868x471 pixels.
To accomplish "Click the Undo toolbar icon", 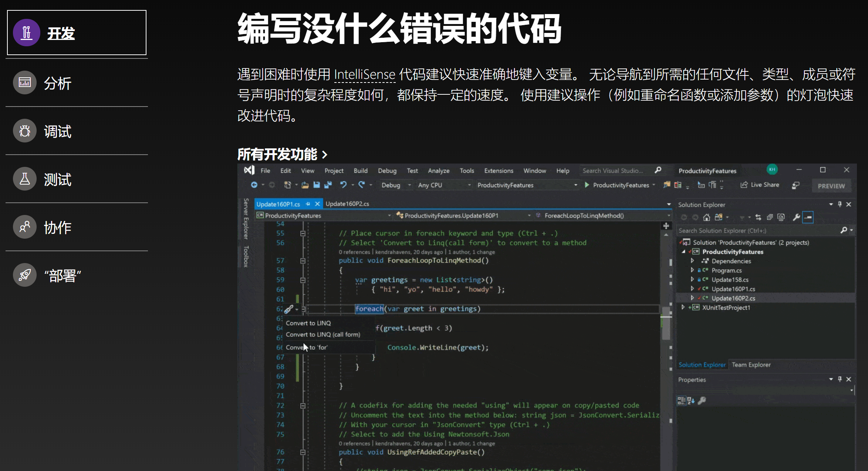I will [343, 184].
